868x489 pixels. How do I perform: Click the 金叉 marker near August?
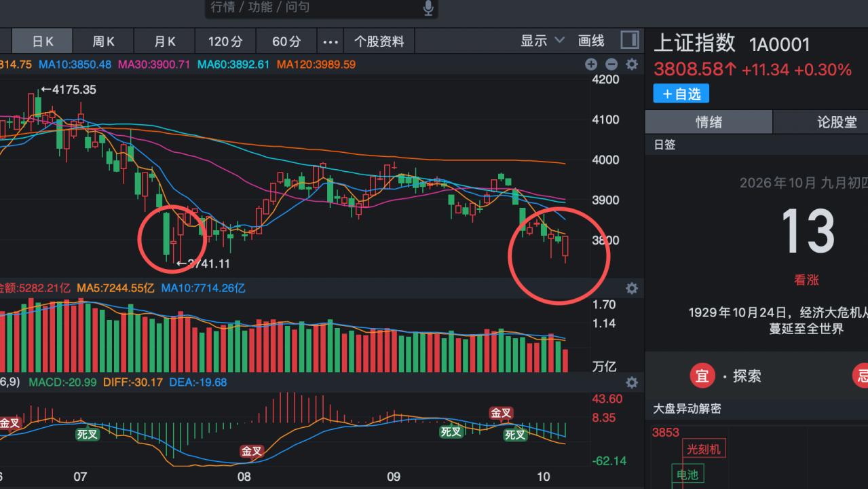coord(252,451)
